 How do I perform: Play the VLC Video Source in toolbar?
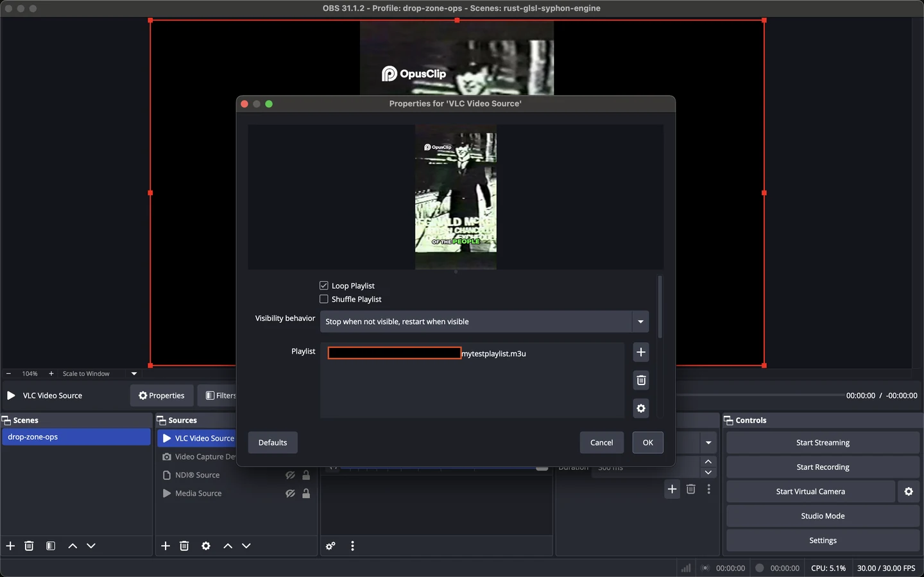tap(11, 395)
